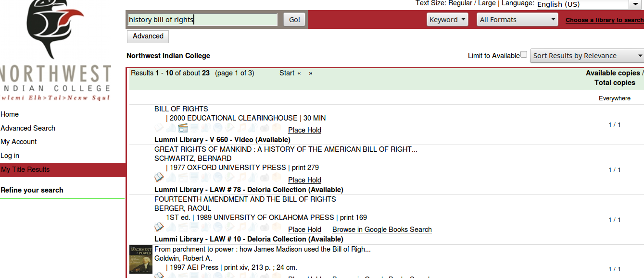Place Hold on FOURTEENTH AMENDMENT AND THE BILL OF RIGHTS

pos(304,230)
